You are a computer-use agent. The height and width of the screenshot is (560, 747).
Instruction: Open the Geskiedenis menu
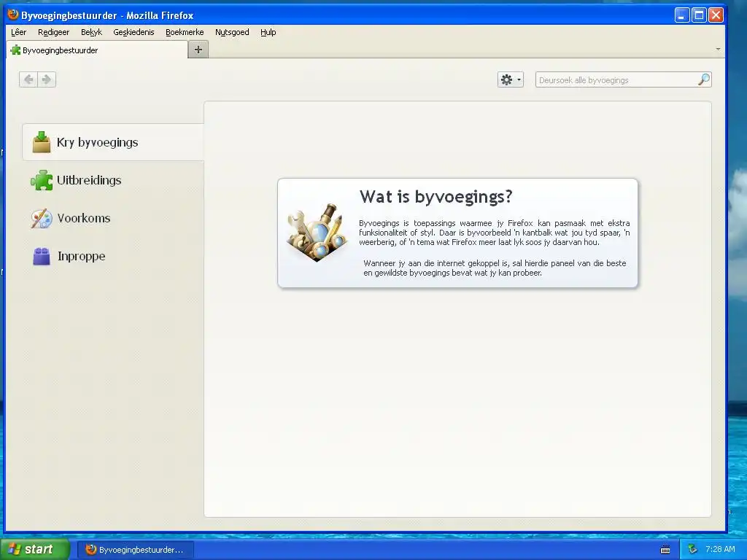(x=133, y=32)
